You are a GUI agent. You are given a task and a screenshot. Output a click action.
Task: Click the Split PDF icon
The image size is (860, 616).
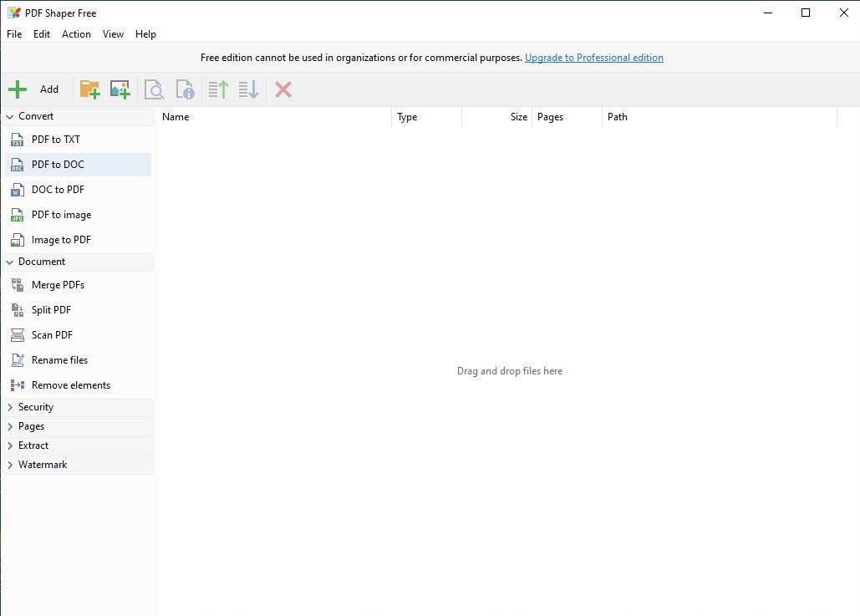tap(17, 310)
